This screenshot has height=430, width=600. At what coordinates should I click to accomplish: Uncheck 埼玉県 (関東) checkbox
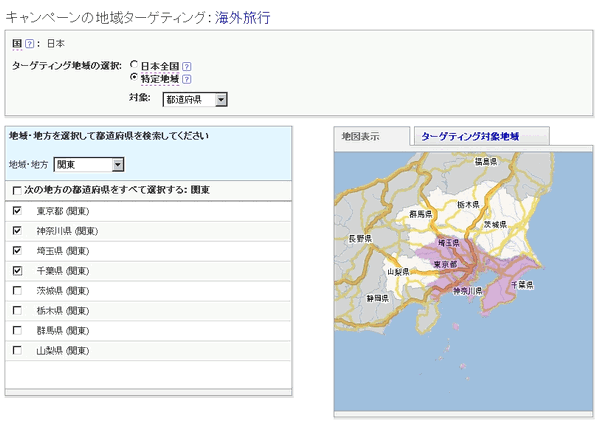coord(17,251)
